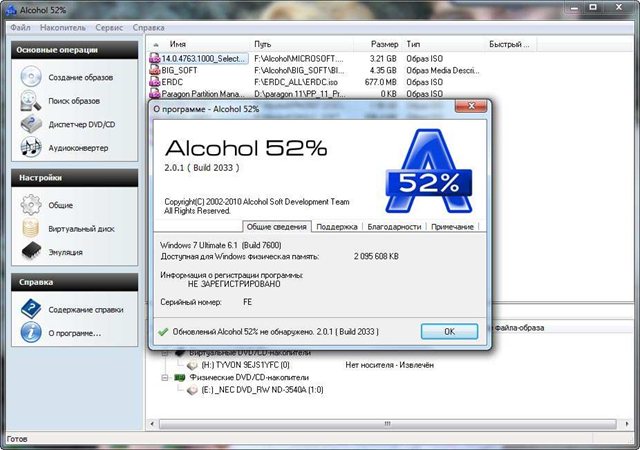This screenshot has height=450, width=640.
Task: Click the НЕ ЗАРЕГИСТРИРОВАНО registration text
Action: (234, 284)
